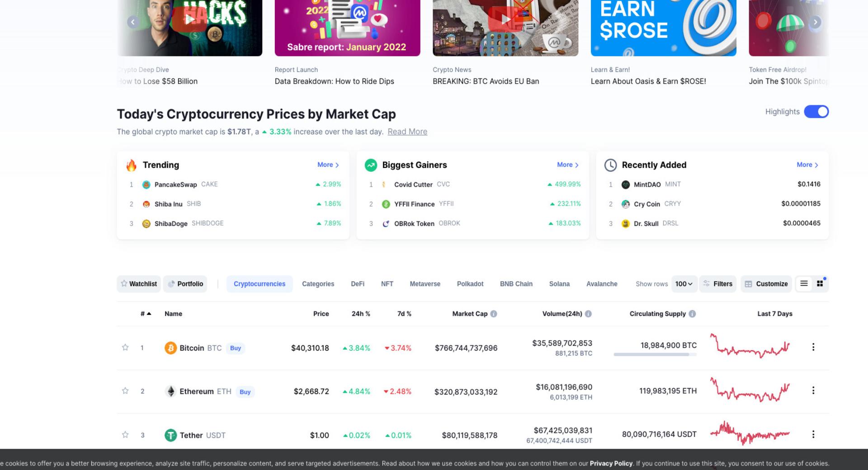The width and height of the screenshot is (868, 470).
Task: Click the Market Cap info icon
Action: [494, 314]
